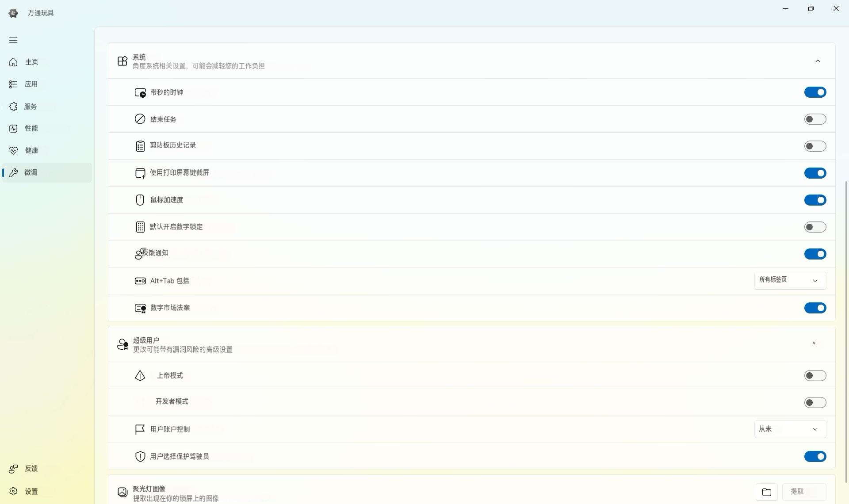The image size is (849, 504).
Task: Click the clock icon beside 带秒的时钟
Action: pyautogui.click(x=140, y=93)
